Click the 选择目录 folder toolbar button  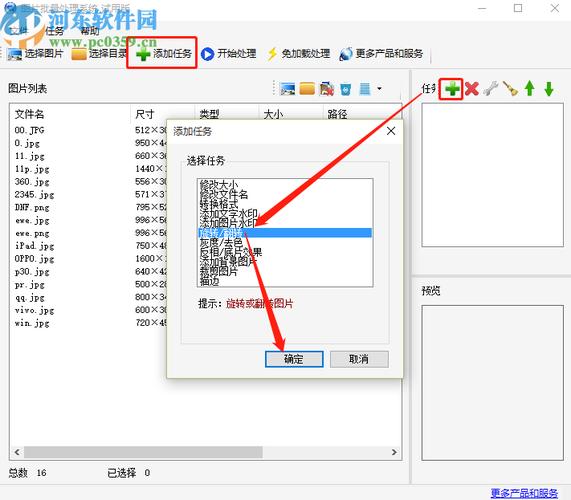coord(99,54)
